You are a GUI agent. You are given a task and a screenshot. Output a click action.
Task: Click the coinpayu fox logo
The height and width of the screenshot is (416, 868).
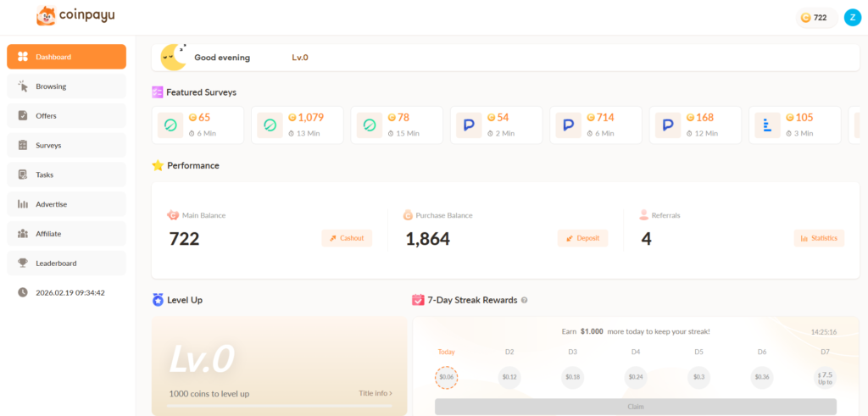coord(46,16)
